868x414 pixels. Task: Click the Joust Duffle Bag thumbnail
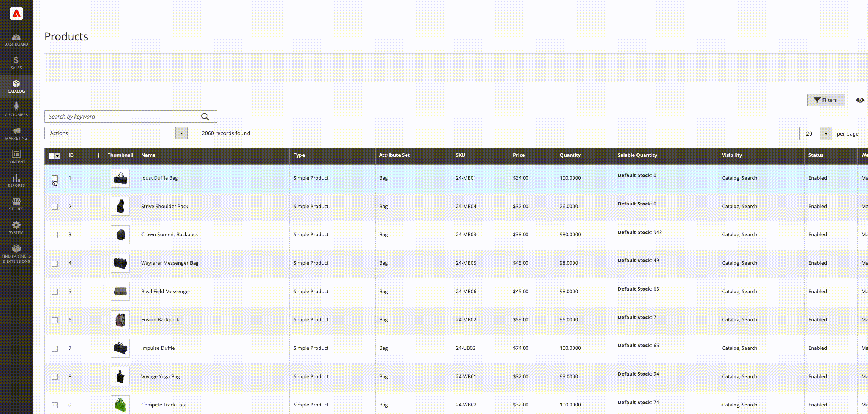(120, 178)
